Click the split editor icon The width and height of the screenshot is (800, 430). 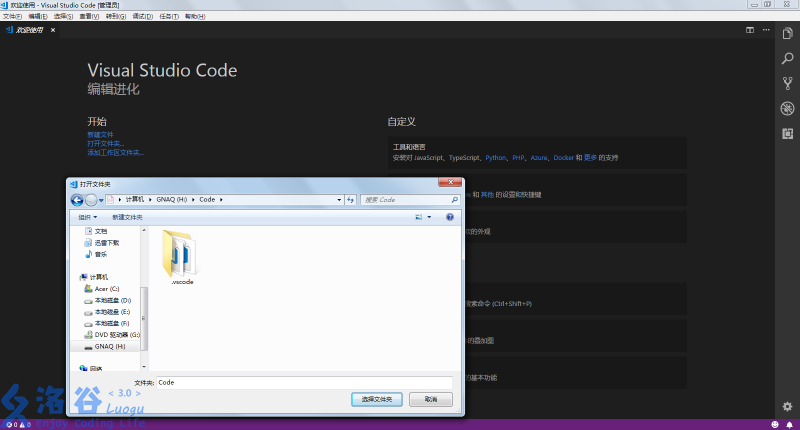(x=749, y=30)
